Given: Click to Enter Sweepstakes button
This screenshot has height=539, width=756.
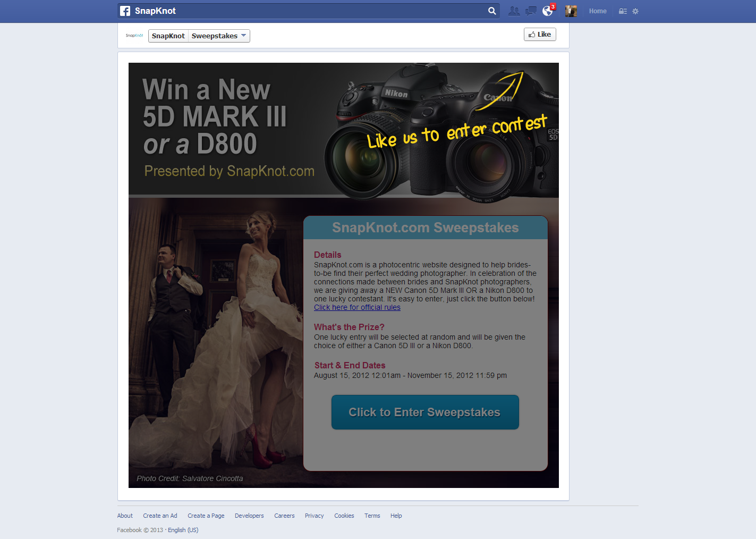Looking at the screenshot, I should (x=425, y=412).
